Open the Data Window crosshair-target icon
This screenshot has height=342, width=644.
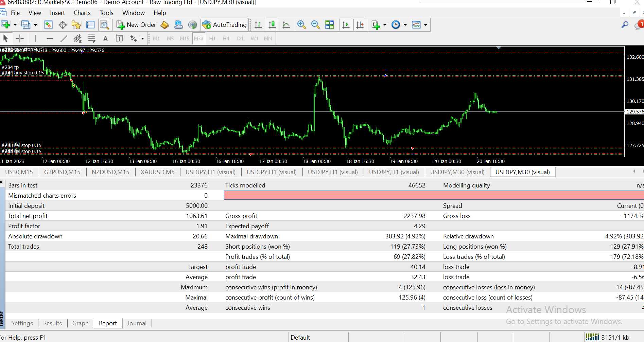(x=63, y=25)
